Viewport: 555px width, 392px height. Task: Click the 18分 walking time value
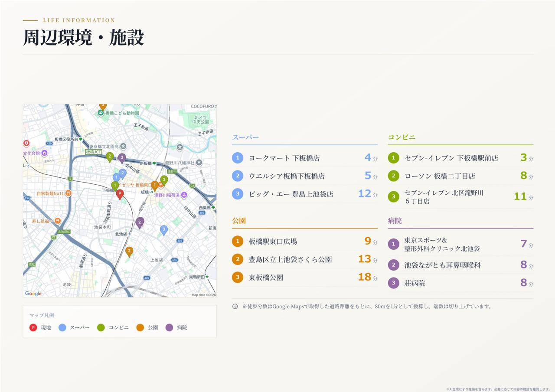click(x=368, y=277)
